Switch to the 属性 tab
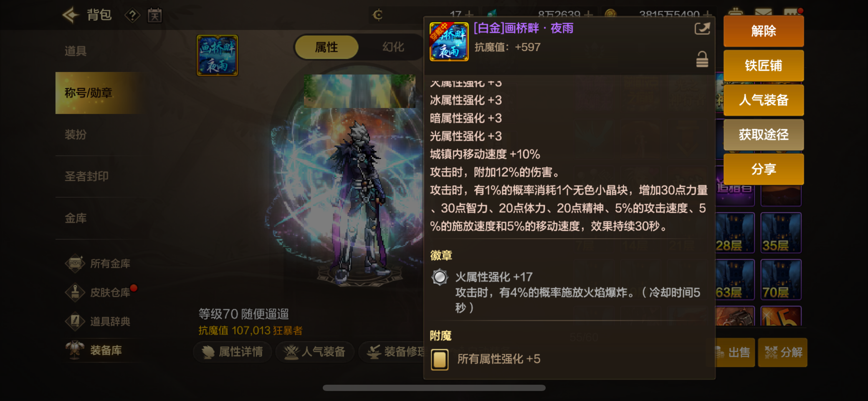The width and height of the screenshot is (868, 401). pyautogui.click(x=326, y=47)
